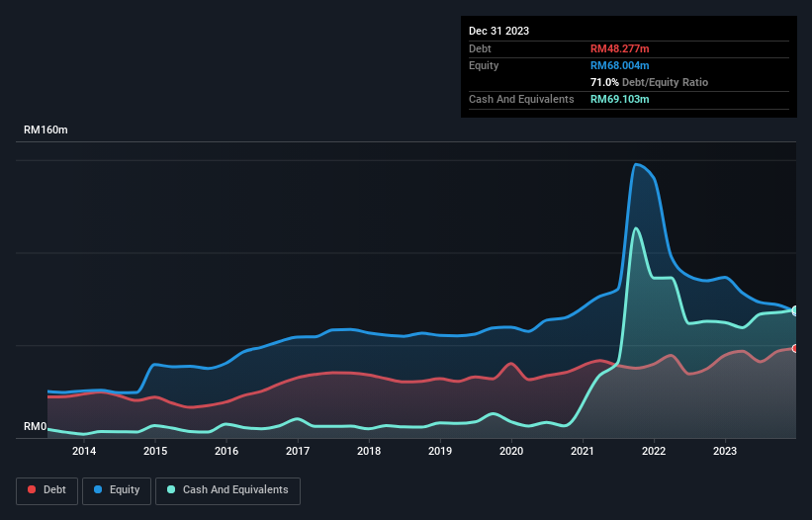Image resolution: width=812 pixels, height=520 pixels.
Task: Click the red Debt endpoint marker on chart
Action: tap(795, 349)
